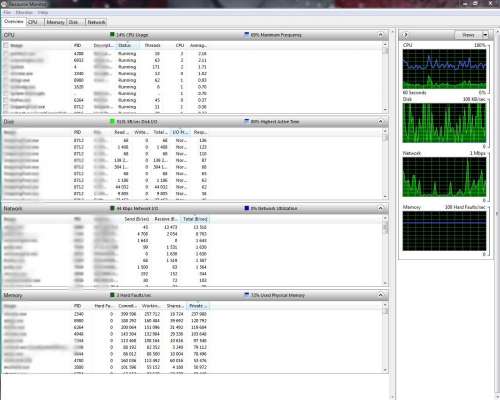Viewport: 500px width, 400px height.
Task: Click the Memory section title bar
Action: (x=195, y=295)
